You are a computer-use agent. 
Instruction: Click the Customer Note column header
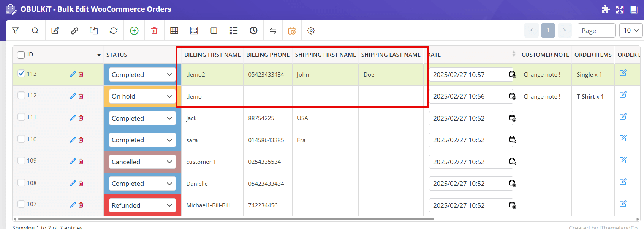point(545,55)
